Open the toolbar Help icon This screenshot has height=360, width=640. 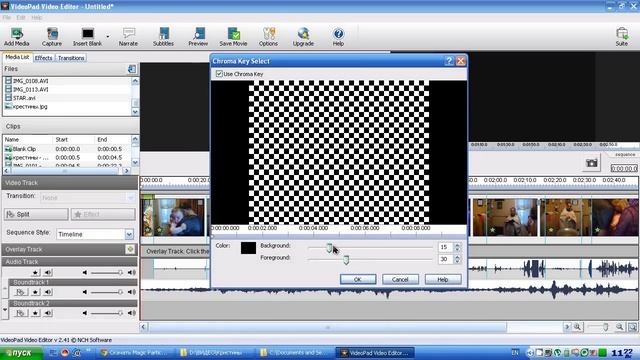tap(338, 37)
